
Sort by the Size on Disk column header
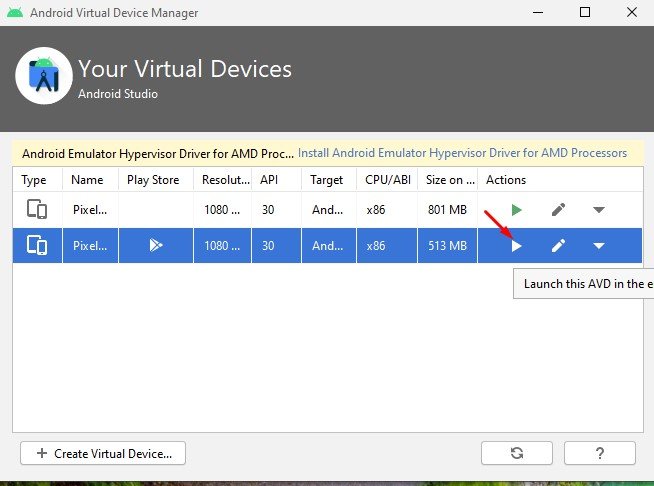click(x=450, y=180)
